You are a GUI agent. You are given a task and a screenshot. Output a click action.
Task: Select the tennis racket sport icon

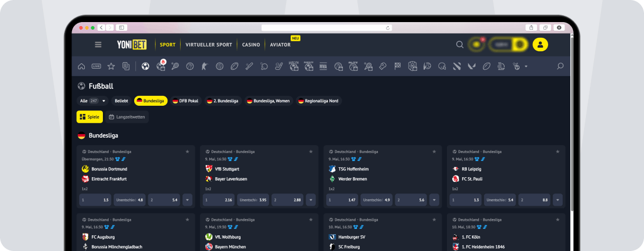coord(175,66)
